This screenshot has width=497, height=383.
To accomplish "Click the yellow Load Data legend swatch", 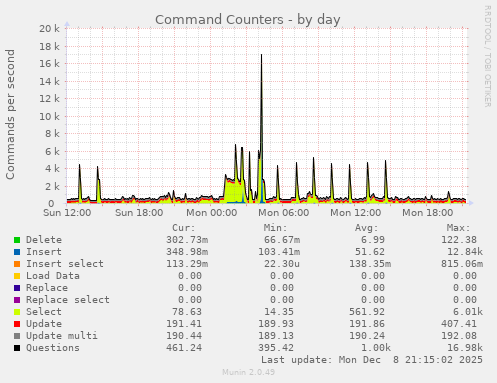I will tap(17, 276).
